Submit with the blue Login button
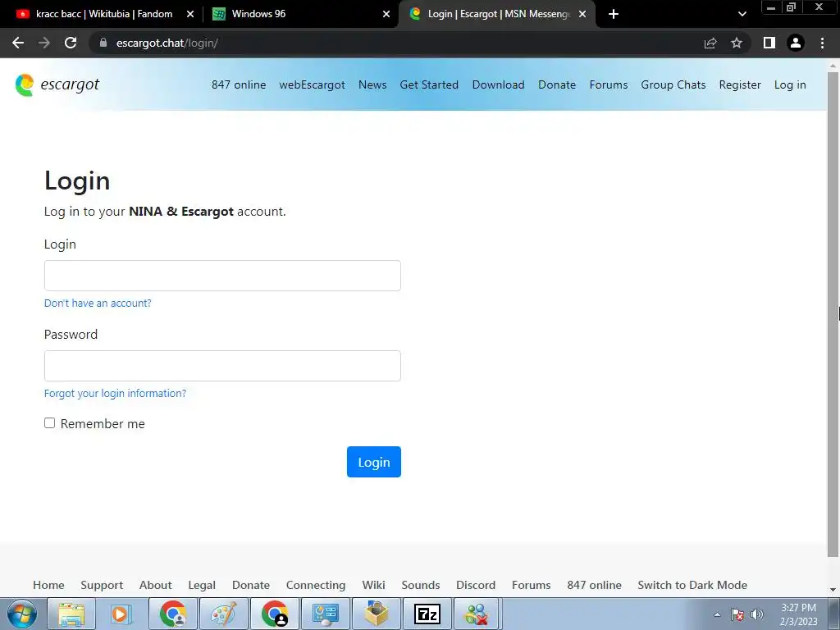 coord(374,462)
